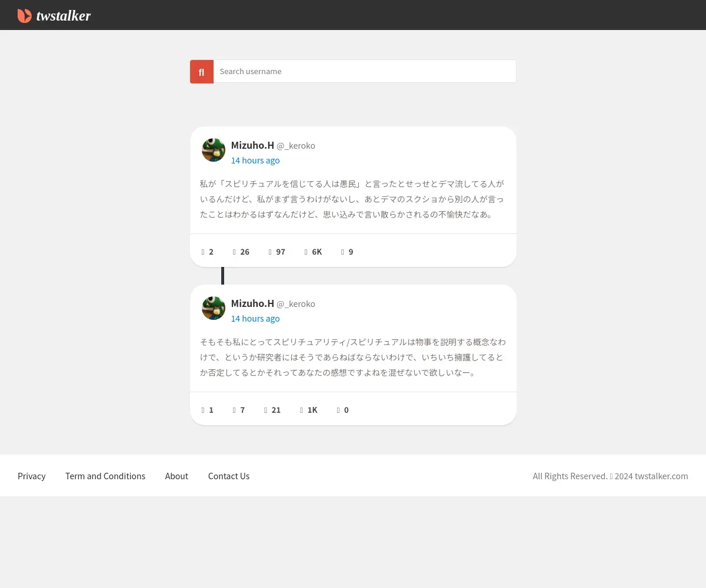Open Mizuho.H name on first tweet
The image size is (706, 588).
[252, 145]
